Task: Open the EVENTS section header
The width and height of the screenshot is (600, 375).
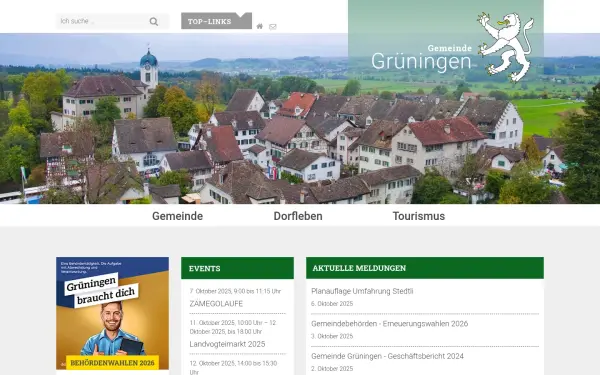Action: (x=237, y=268)
